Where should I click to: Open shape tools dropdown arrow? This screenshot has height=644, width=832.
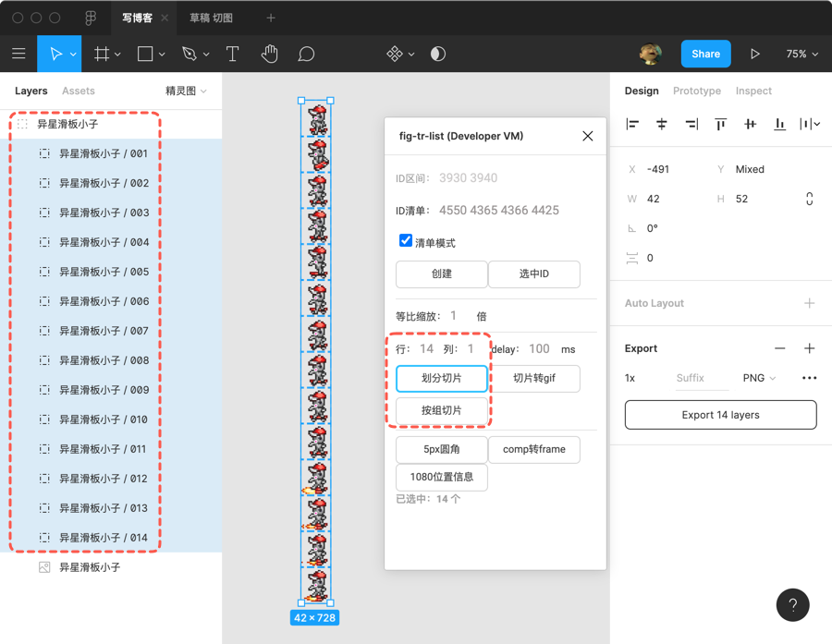point(162,55)
